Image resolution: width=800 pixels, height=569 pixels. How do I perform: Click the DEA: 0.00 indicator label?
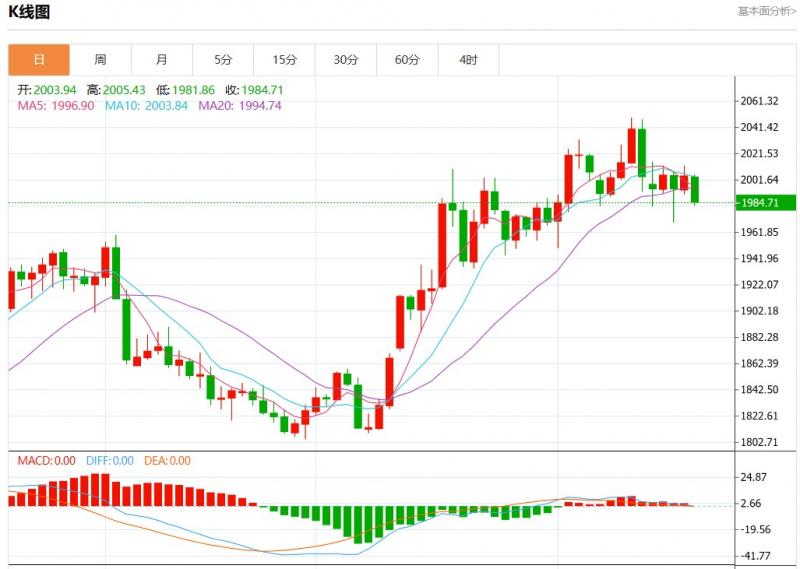click(167, 461)
